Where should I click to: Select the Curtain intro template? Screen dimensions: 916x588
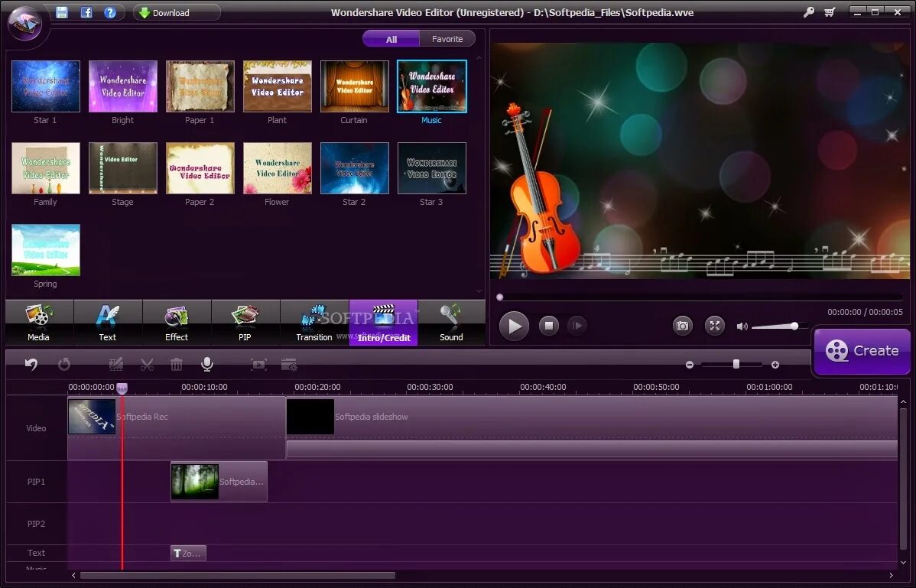(354, 86)
